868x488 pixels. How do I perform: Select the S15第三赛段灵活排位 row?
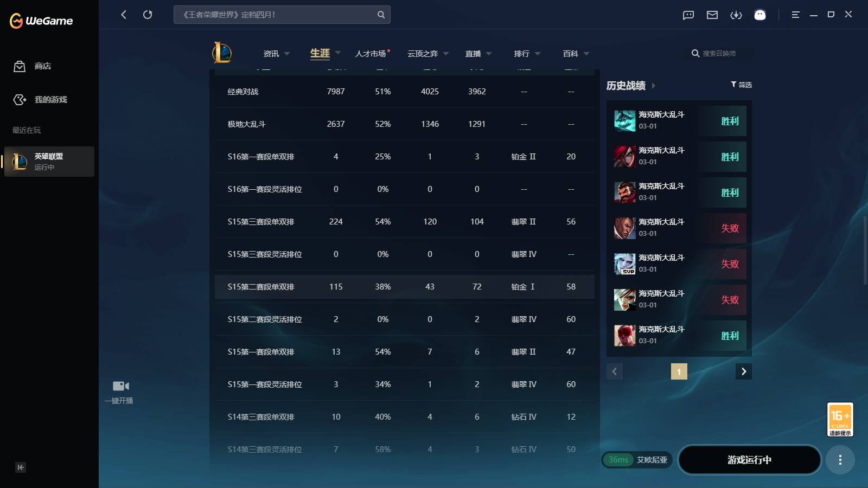405,254
